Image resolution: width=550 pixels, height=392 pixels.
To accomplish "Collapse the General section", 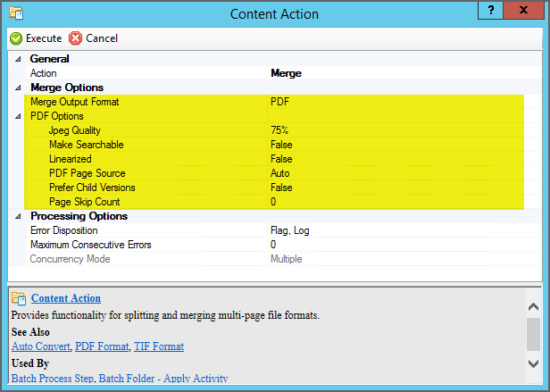I will click(x=19, y=59).
